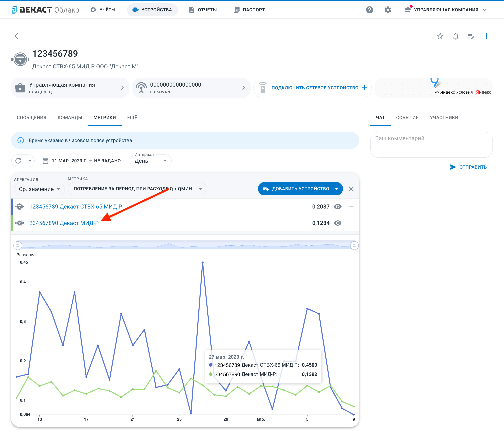Screen dimensions: 504x438
Task: Switch to the Сообщения tab
Action: click(31, 118)
